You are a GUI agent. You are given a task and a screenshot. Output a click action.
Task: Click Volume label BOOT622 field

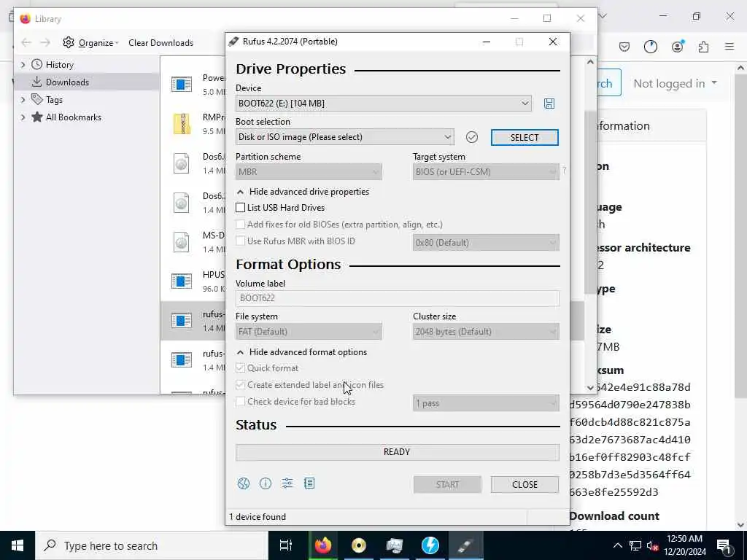click(398, 298)
